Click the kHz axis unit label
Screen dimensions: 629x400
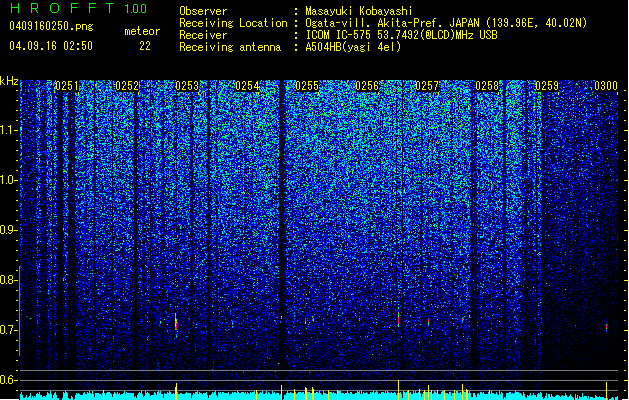pyautogui.click(x=9, y=81)
